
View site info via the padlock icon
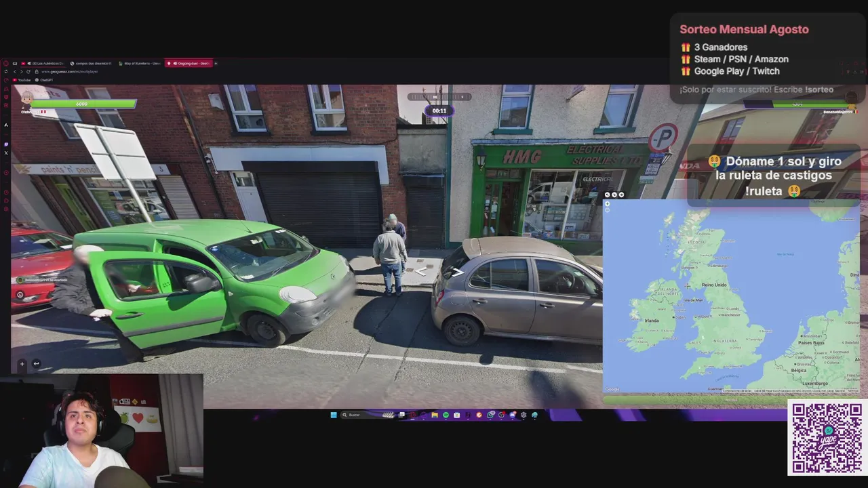(x=37, y=71)
